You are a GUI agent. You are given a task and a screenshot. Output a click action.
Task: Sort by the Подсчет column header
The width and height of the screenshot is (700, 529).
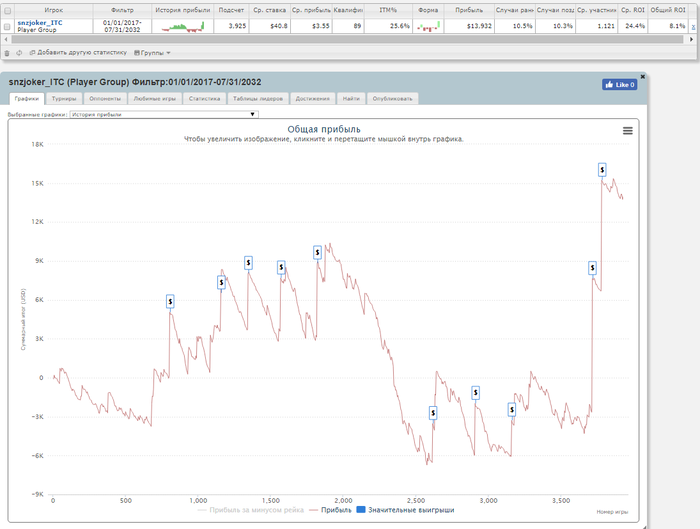click(x=231, y=10)
